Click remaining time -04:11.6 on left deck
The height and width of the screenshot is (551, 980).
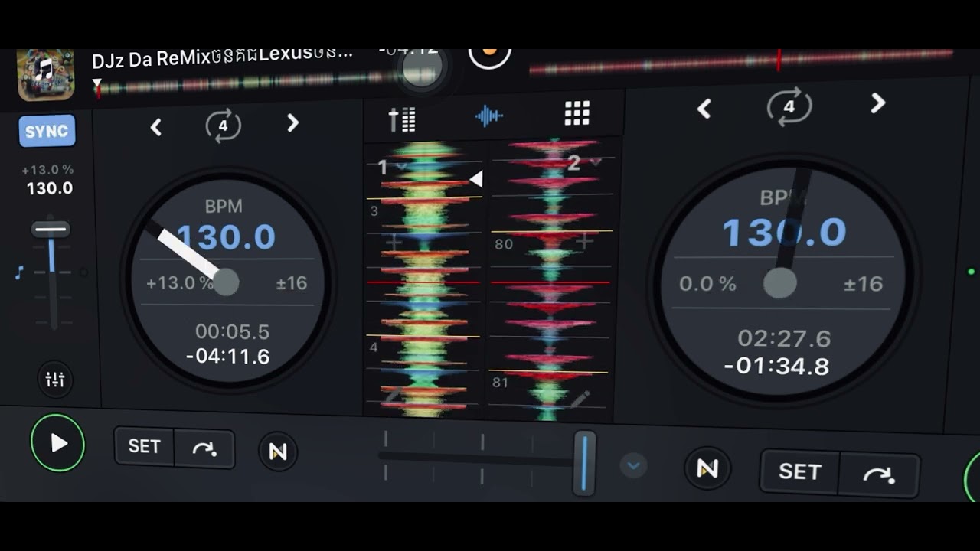click(x=227, y=357)
